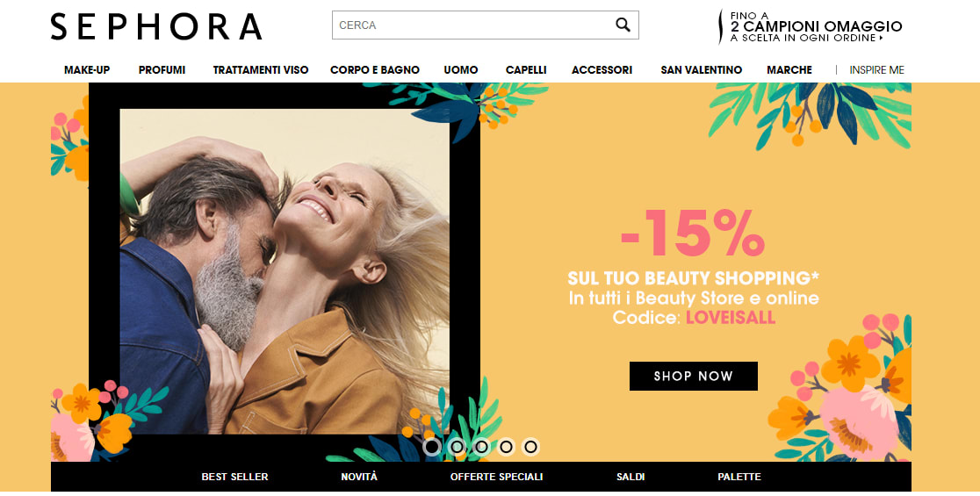Image resolution: width=980 pixels, height=496 pixels.
Task: Select the fourth carousel slide dot
Action: click(x=506, y=447)
